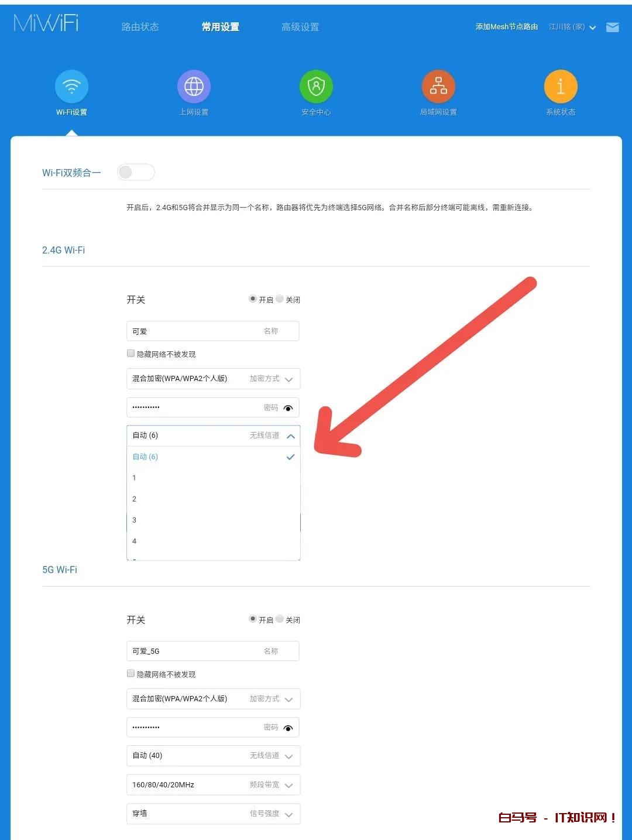Open the 5G 频段带宽 bandwidth dropdown
This screenshot has width=632, height=840.
pos(288,785)
